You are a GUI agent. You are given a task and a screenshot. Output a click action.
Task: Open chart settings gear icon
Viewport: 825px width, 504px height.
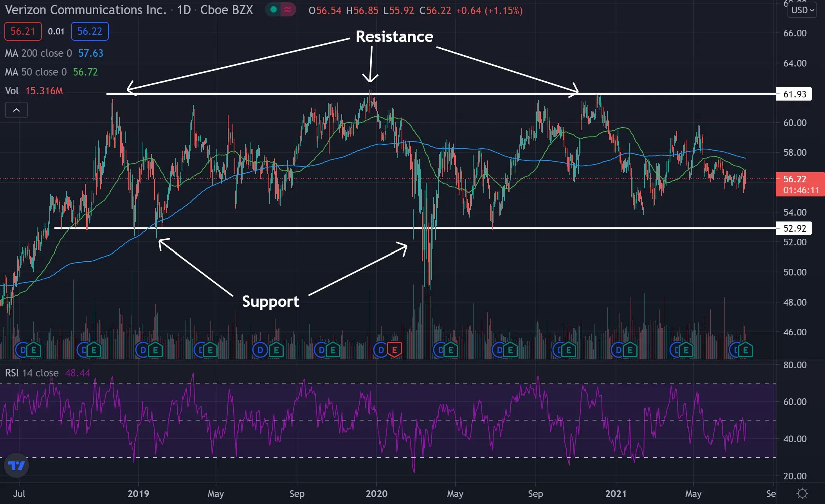(802, 493)
